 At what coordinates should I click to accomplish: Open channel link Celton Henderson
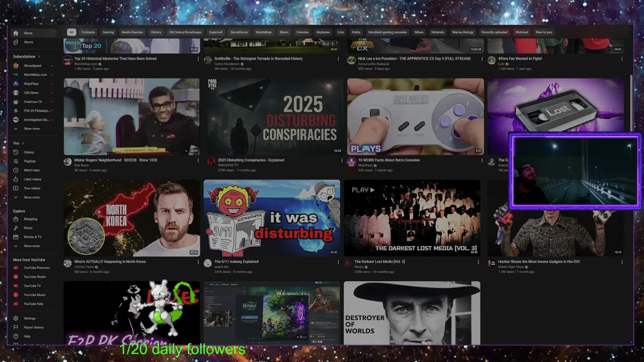point(226,64)
